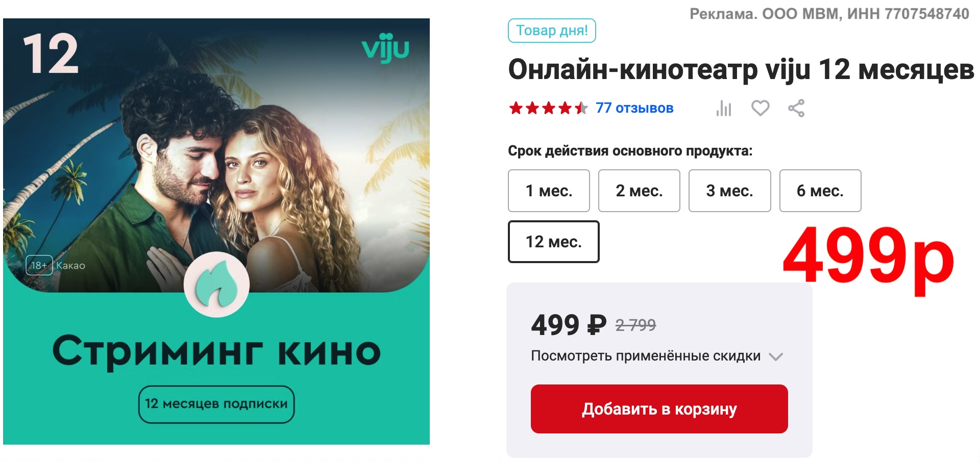Click the 18+ age badge on image
Screen dimensions: 980x463
coord(39,265)
